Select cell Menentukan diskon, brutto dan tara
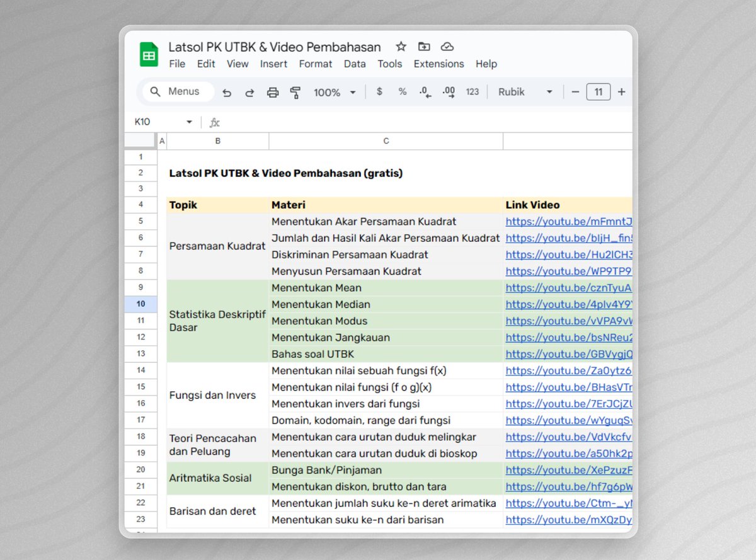756x560 pixels. [x=386, y=486]
